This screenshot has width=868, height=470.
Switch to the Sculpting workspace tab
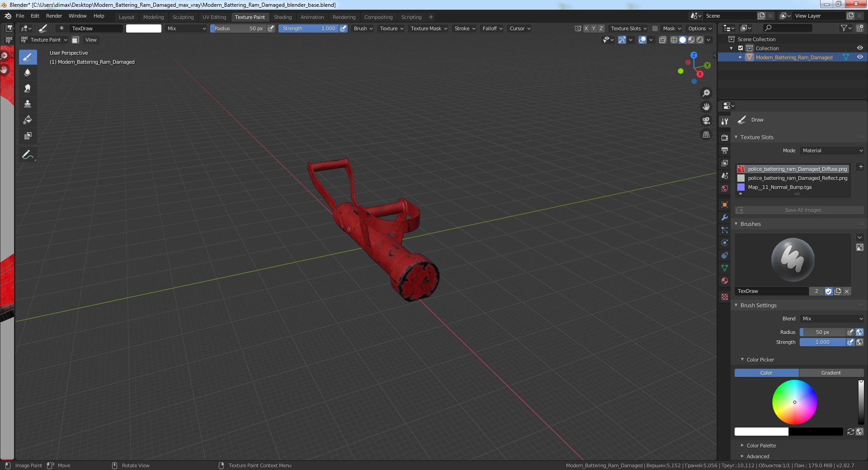click(x=183, y=17)
